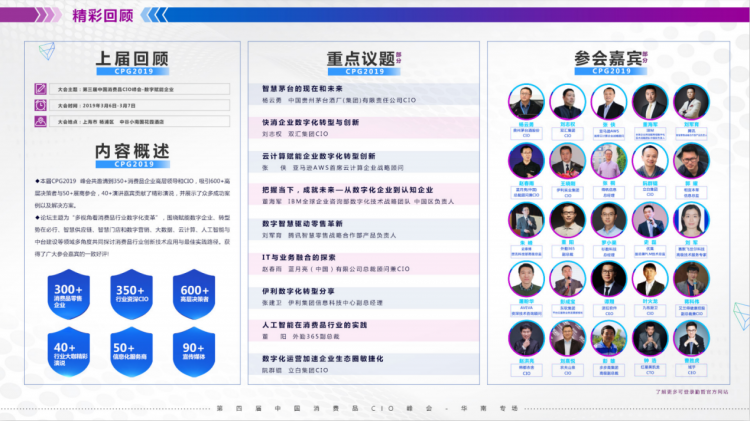
Task: Click the 300+ 消费品零售企业 shield badge
Action: (68, 294)
